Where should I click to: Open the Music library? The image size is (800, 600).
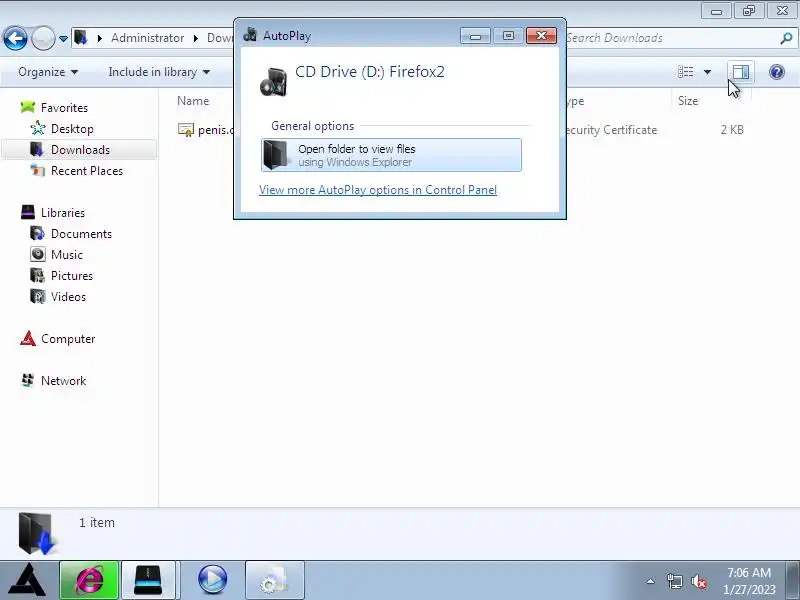66,255
